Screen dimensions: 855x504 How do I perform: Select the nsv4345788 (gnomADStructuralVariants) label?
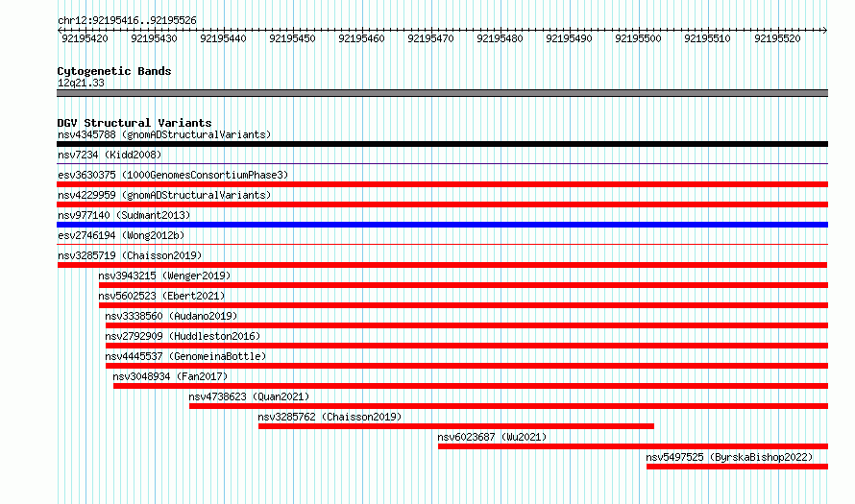pyautogui.click(x=164, y=134)
